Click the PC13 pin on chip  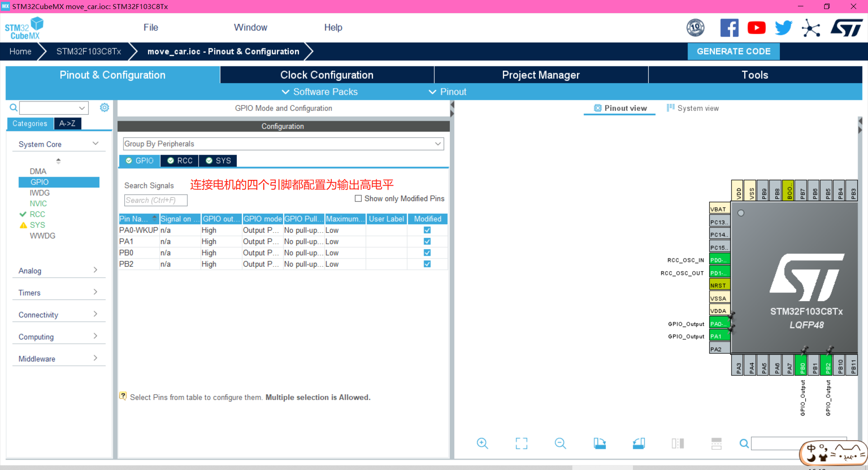[x=720, y=222]
